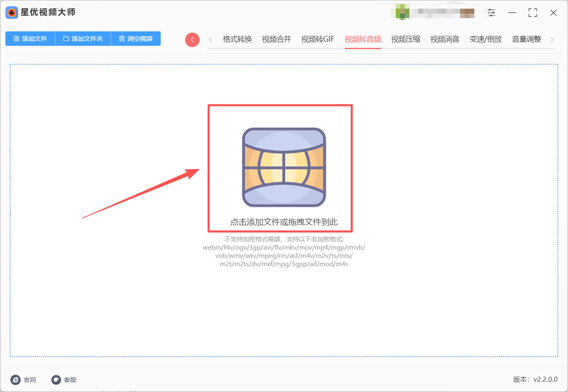
Task: Click the blurred user account area
Action: click(433, 12)
